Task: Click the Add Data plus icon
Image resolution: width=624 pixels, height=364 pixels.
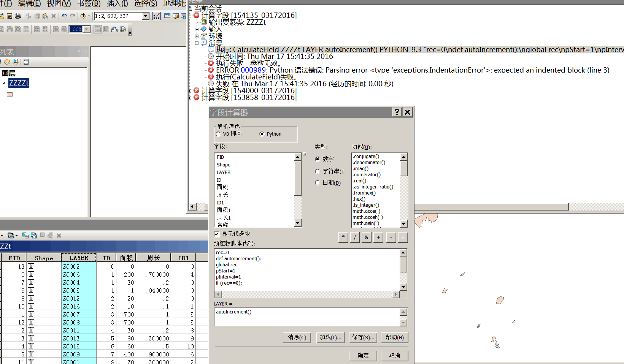Action: [x=83, y=16]
